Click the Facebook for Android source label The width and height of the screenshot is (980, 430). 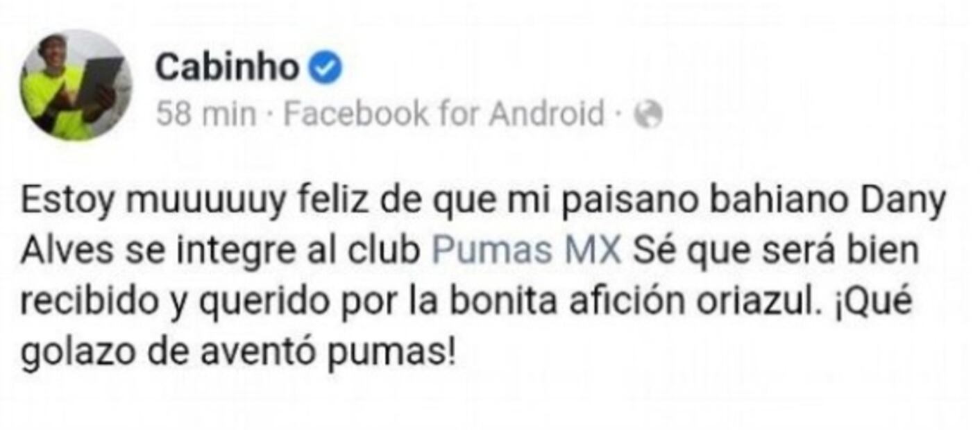click(444, 114)
